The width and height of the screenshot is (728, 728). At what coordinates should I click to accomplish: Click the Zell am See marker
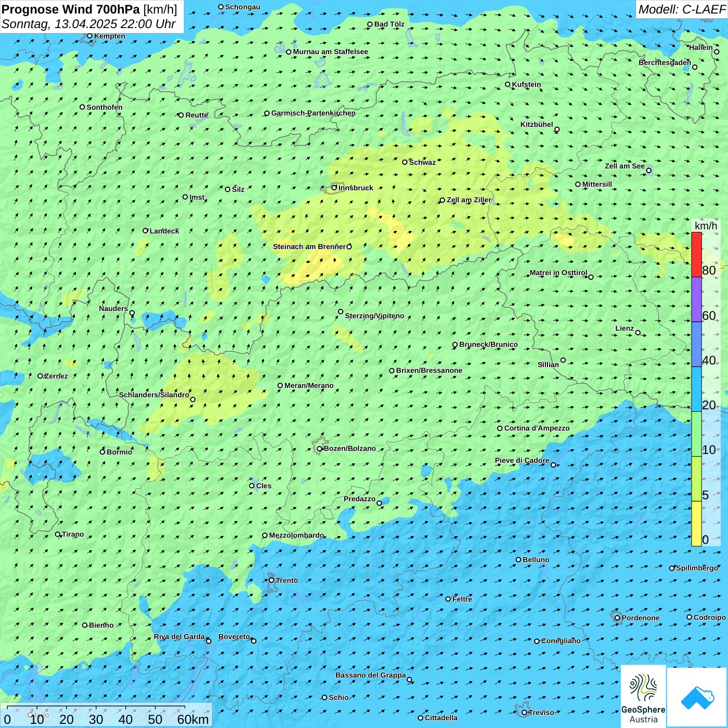[x=648, y=170]
